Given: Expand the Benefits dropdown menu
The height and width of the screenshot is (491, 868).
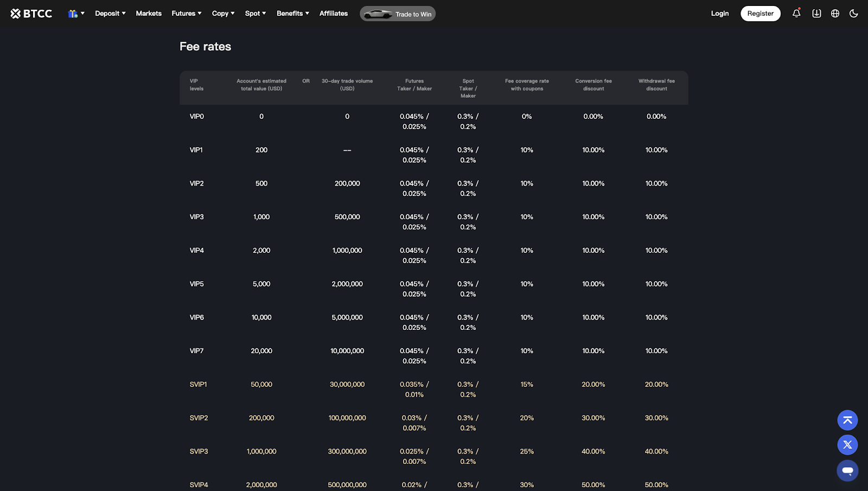Looking at the screenshot, I should tap(293, 14).
